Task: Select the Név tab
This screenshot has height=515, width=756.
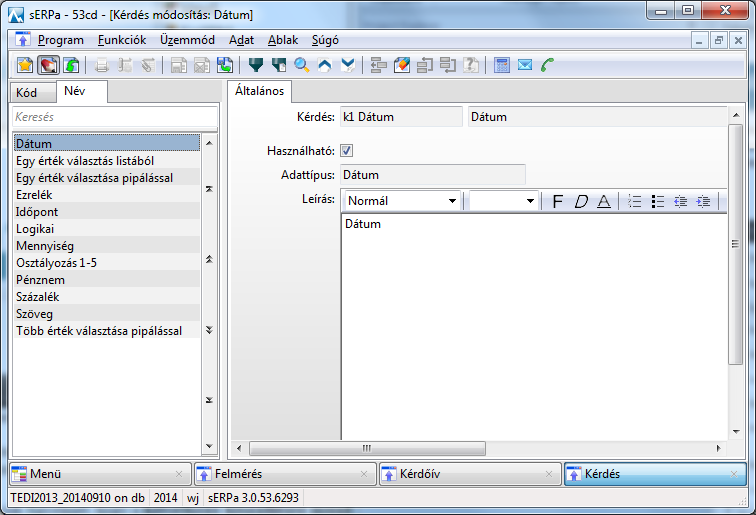Action: (81, 91)
